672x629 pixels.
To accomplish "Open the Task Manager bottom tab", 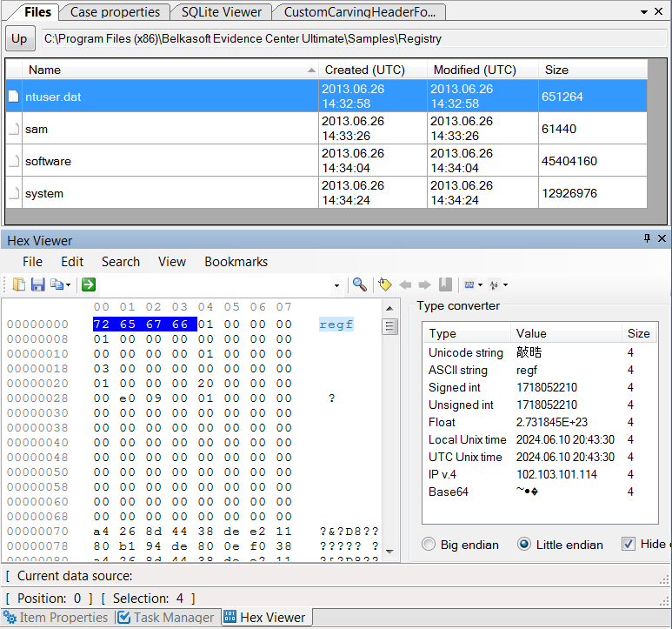I will pyautogui.click(x=165, y=618).
